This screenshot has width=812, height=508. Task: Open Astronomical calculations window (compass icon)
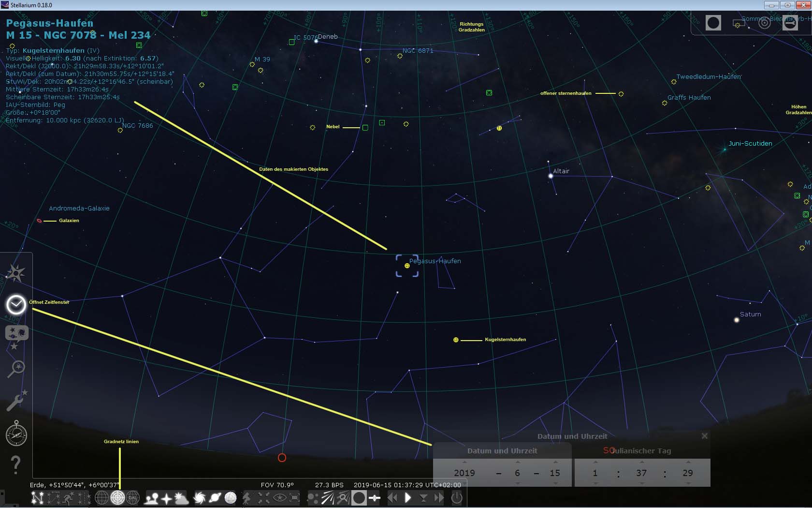click(x=16, y=433)
